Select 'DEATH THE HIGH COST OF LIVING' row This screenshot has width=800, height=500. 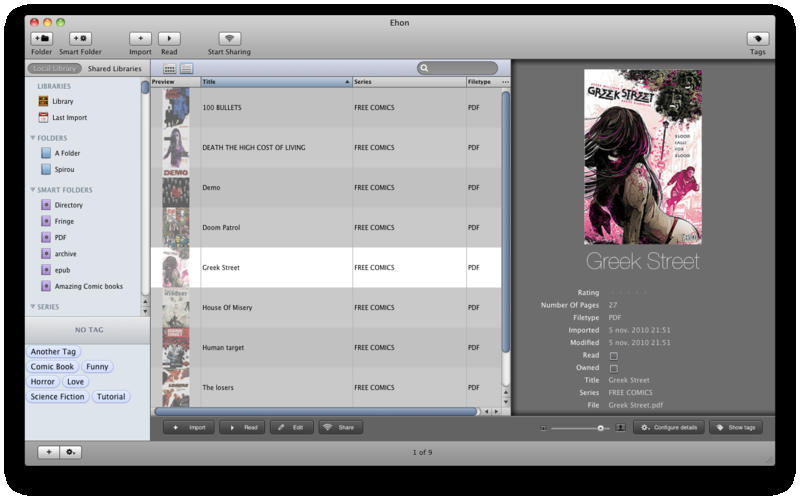coord(326,147)
